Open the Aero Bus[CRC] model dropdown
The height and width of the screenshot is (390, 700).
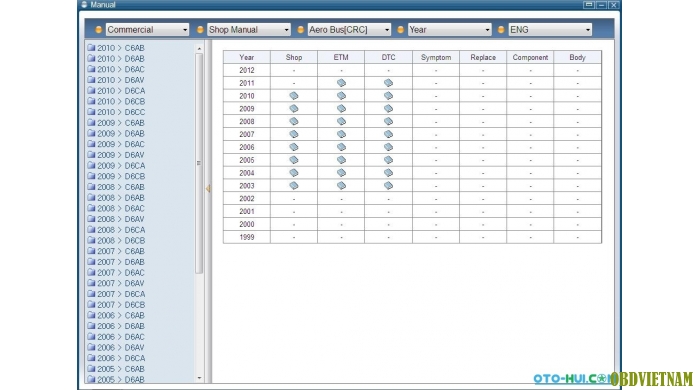[x=349, y=30]
